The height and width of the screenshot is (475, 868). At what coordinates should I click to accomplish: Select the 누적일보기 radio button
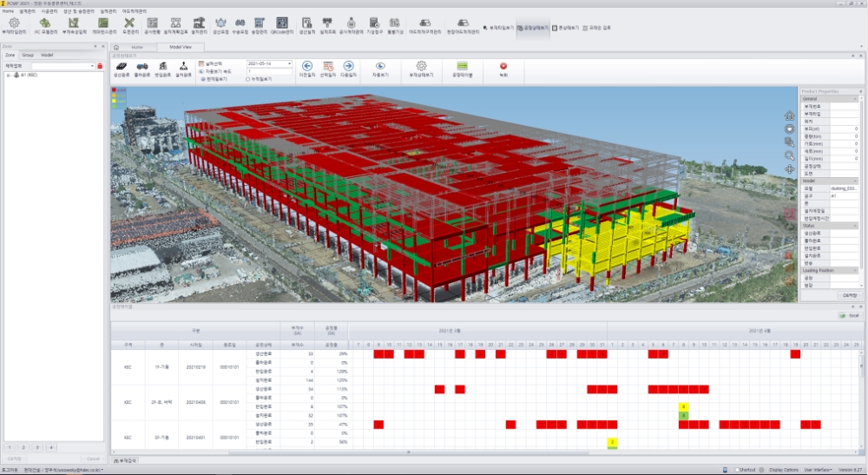point(248,78)
